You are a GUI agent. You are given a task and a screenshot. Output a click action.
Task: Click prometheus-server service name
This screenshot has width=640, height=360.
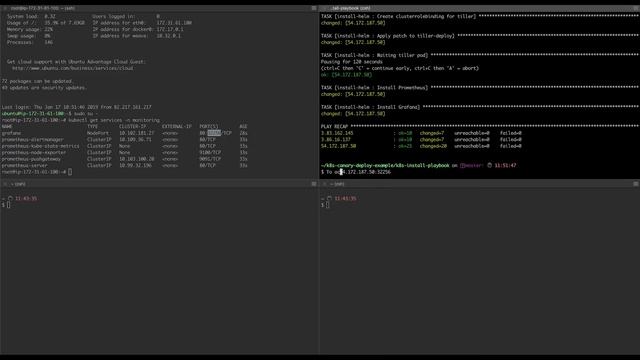pyautogui.click(x=24, y=166)
